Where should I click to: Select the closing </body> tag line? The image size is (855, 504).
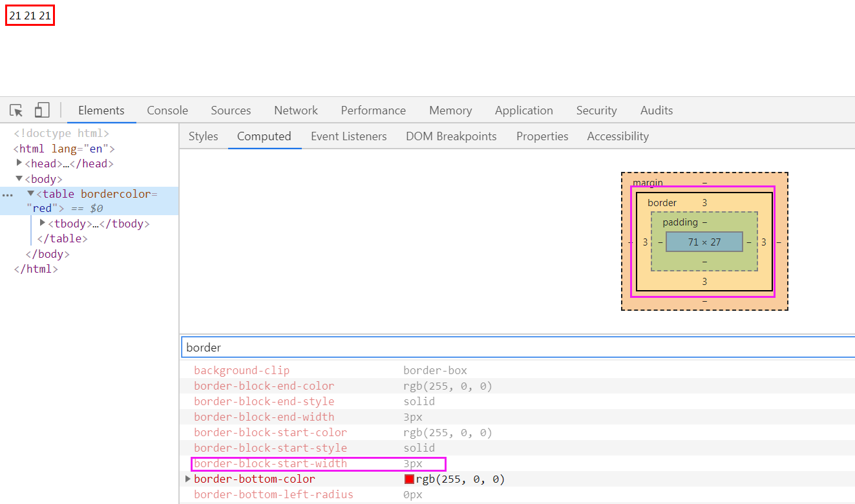[47, 254]
